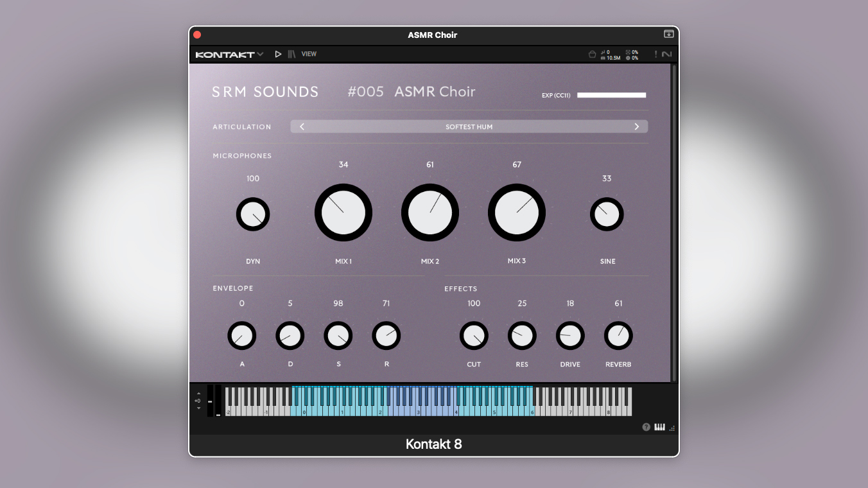Click the NI logo in the header
868x488 pixels.
point(668,54)
